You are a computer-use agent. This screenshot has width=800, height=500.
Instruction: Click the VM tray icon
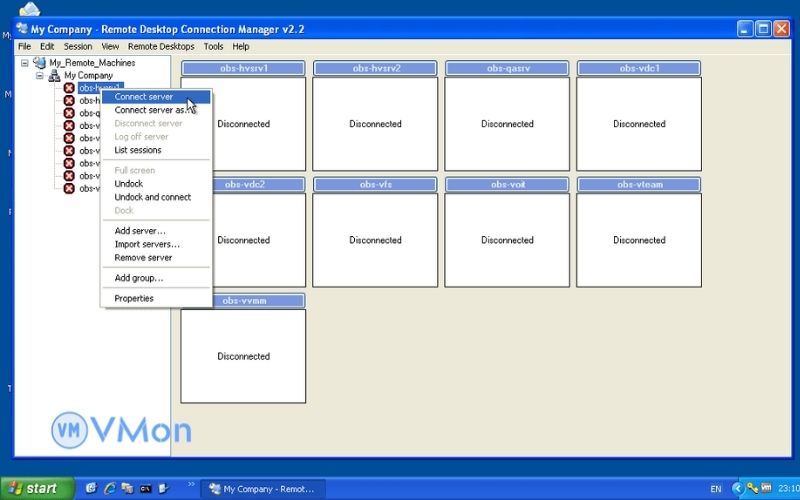tap(766, 488)
